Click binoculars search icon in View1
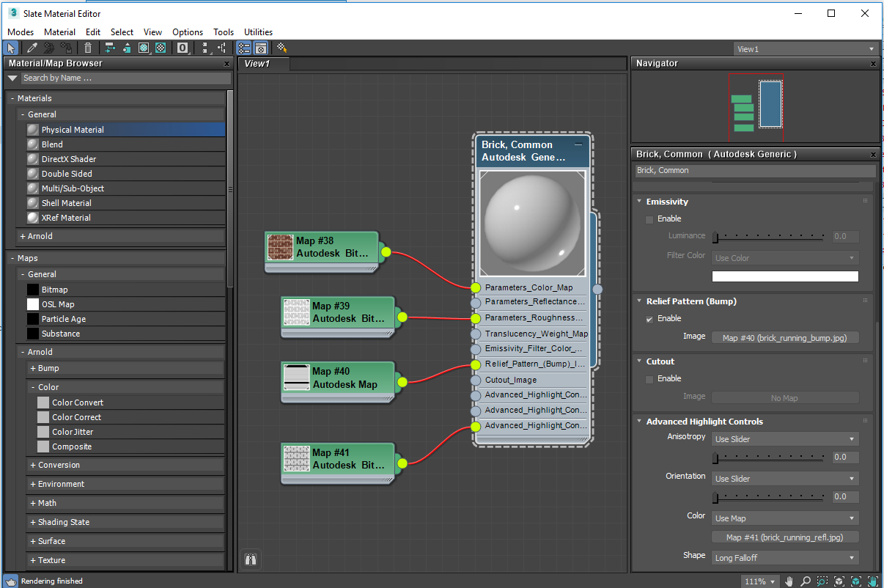 pyautogui.click(x=251, y=559)
